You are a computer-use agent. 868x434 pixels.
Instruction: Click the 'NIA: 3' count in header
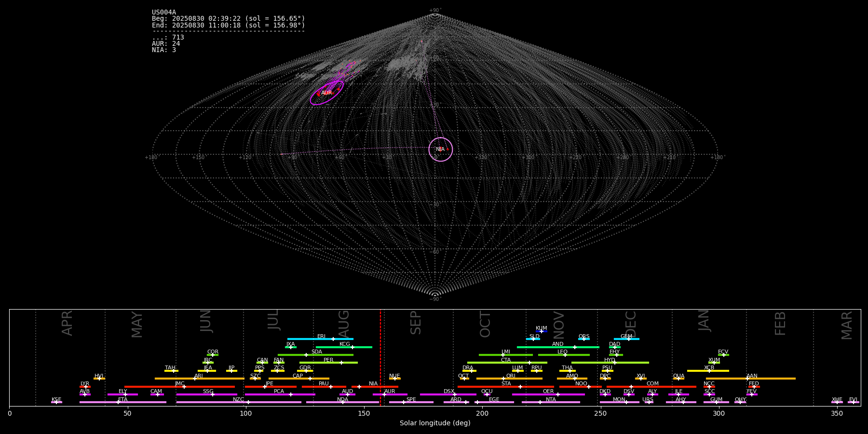pos(164,50)
